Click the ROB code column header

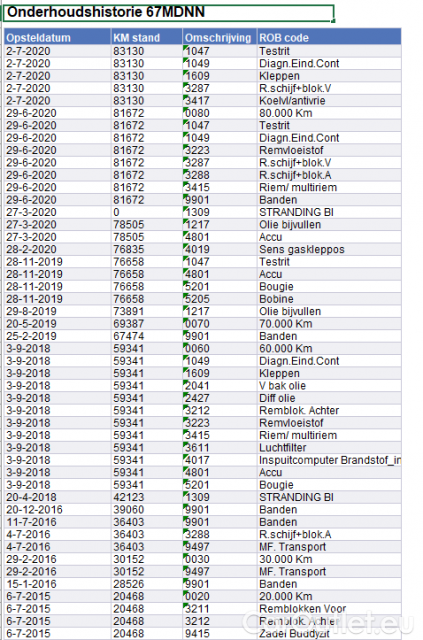[329, 38]
